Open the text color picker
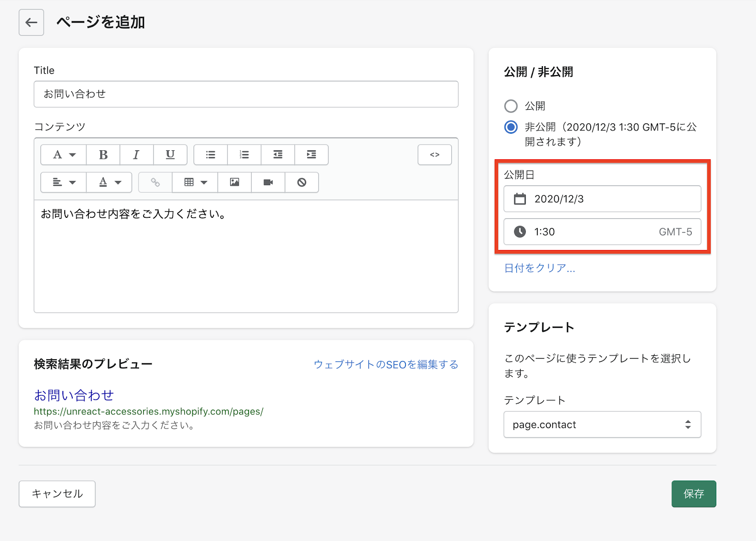Viewport: 756px width, 541px height. [109, 182]
